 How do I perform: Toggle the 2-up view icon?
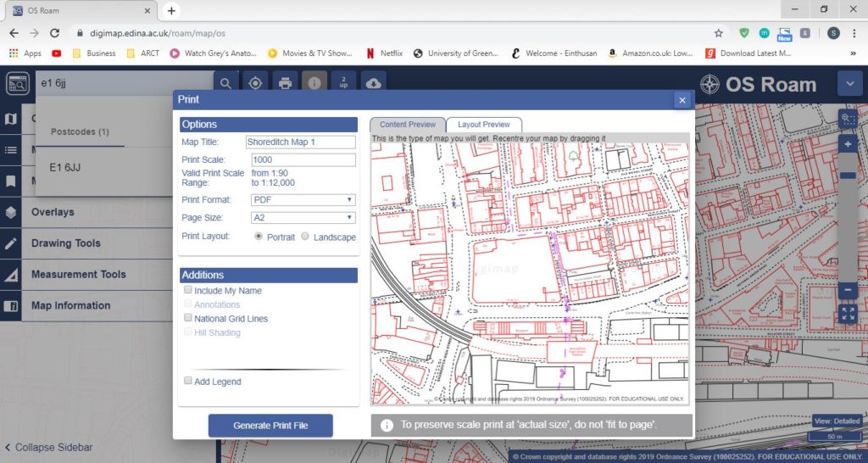(344, 83)
